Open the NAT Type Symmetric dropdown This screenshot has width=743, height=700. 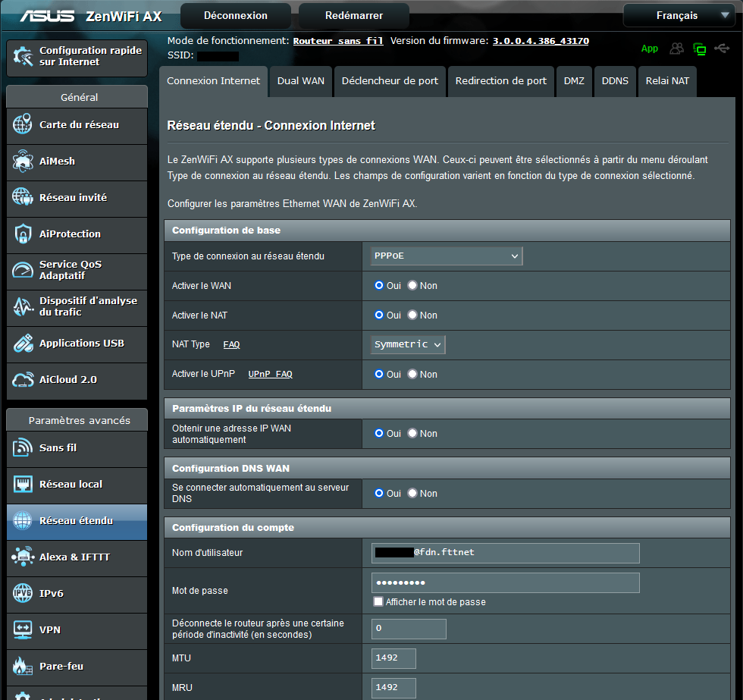pyautogui.click(x=408, y=344)
